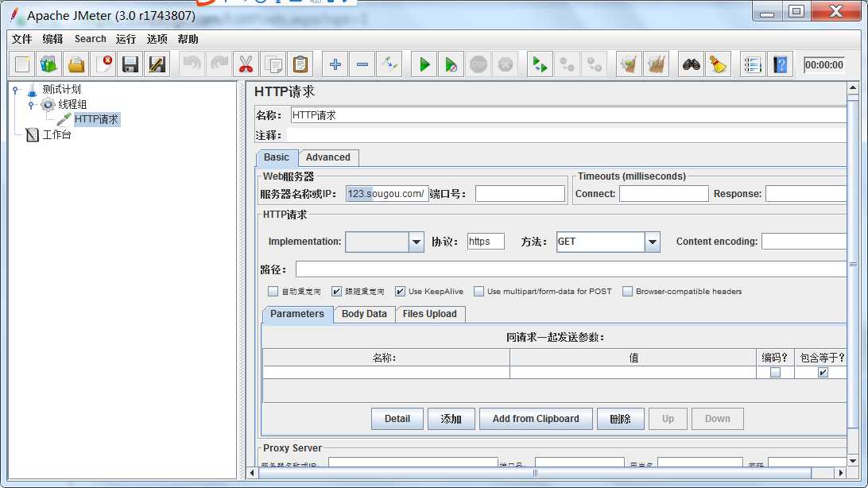Click the Toggle enable/disable icon
This screenshot has width=868, height=488.
(389, 64)
